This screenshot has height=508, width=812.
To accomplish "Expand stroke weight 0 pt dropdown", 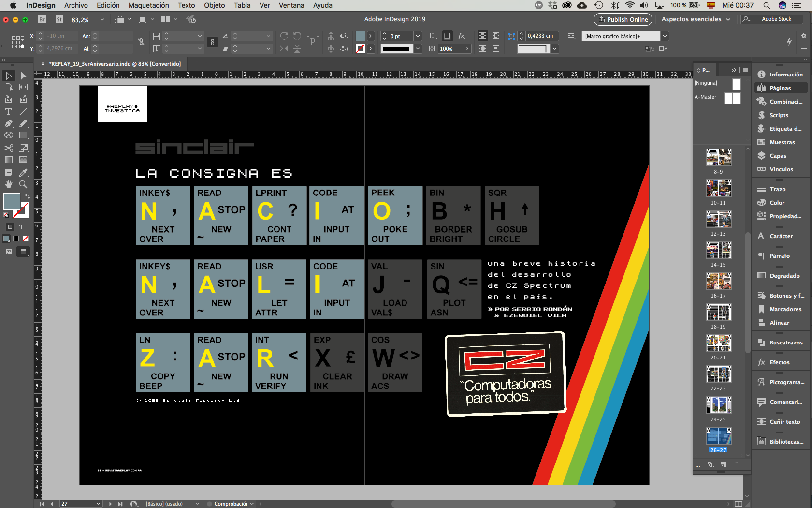I will (418, 36).
